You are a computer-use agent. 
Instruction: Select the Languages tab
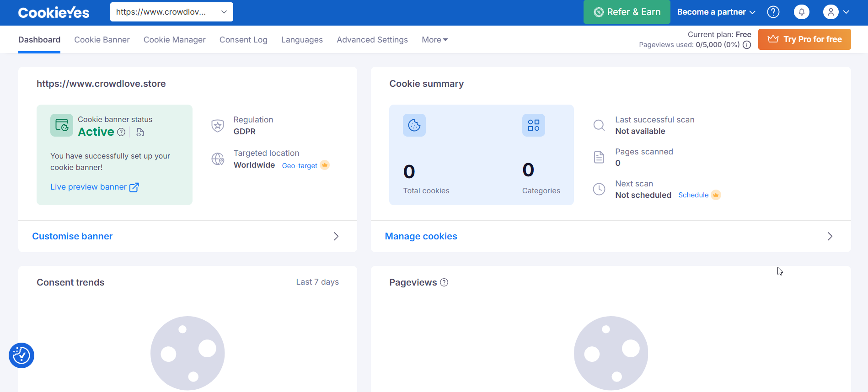(x=302, y=40)
